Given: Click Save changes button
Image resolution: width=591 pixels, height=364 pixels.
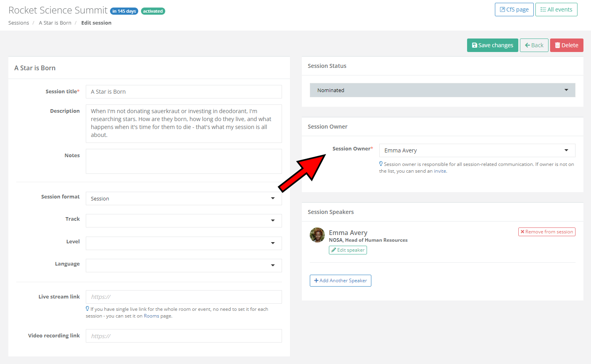Looking at the screenshot, I should point(492,45).
